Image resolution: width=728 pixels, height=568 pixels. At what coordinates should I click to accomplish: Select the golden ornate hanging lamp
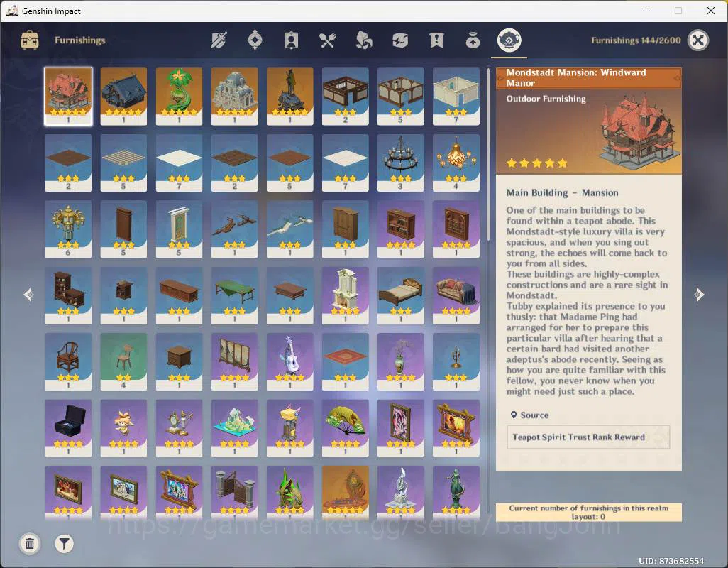point(68,229)
